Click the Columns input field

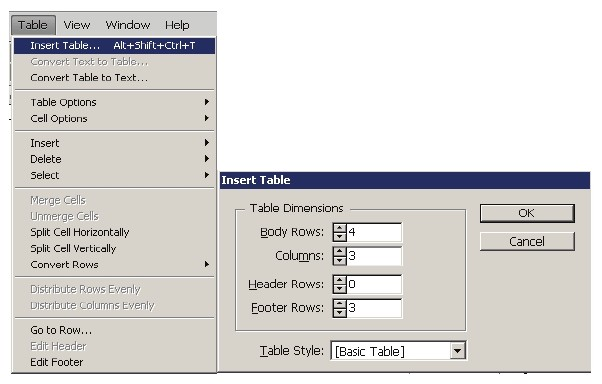[374, 256]
